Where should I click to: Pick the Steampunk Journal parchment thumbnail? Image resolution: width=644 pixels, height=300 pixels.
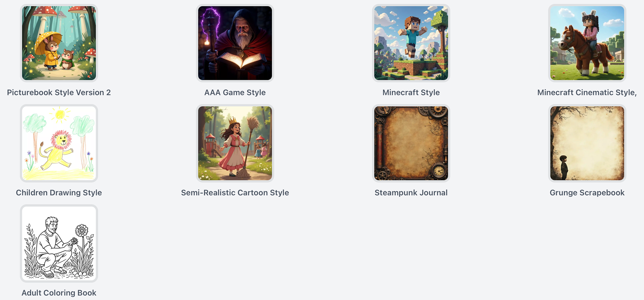(x=411, y=143)
